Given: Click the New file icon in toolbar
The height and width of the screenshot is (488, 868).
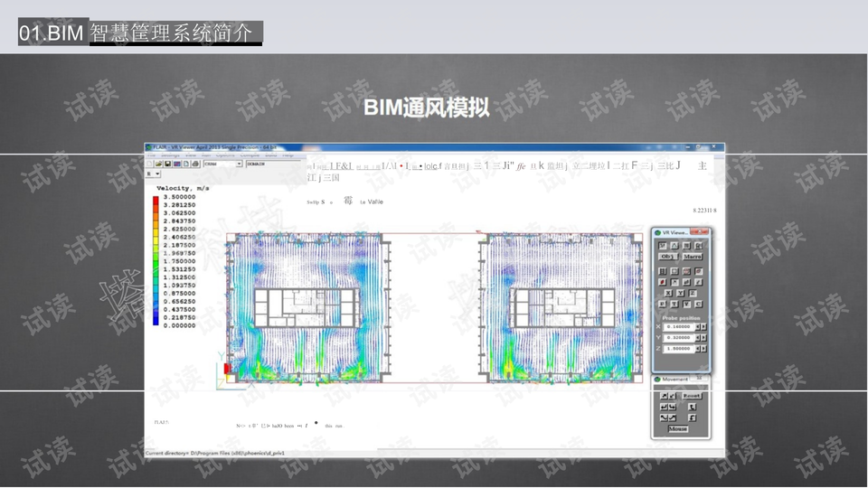Looking at the screenshot, I should [150, 164].
